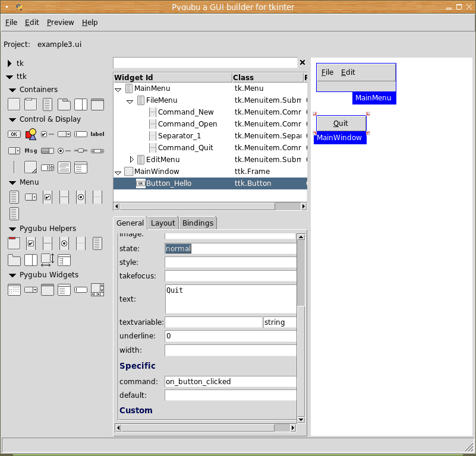Collapse the Pygubu Widgets section
The height and width of the screenshot is (456, 476).
pos(12,275)
